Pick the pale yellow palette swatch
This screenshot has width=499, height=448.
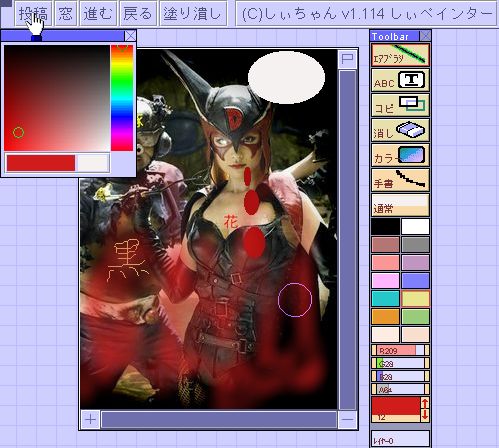pyautogui.click(x=415, y=298)
